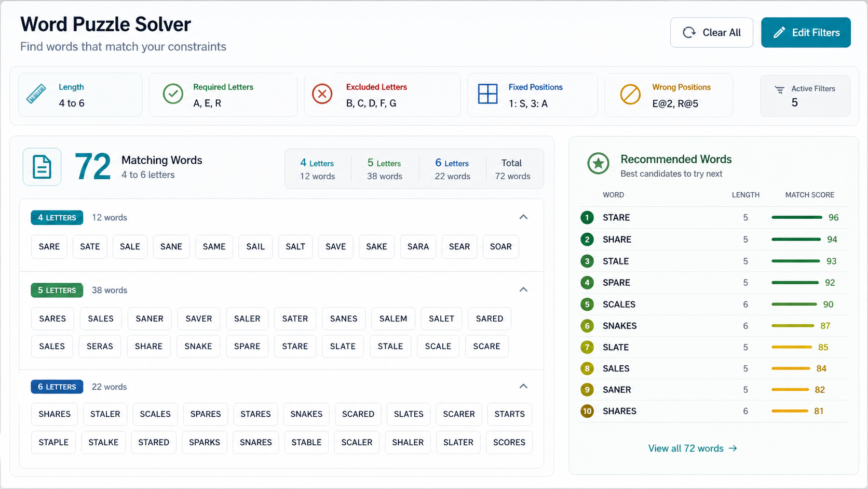The height and width of the screenshot is (489, 868).
Task: Select the word SAKE chip
Action: (x=376, y=247)
